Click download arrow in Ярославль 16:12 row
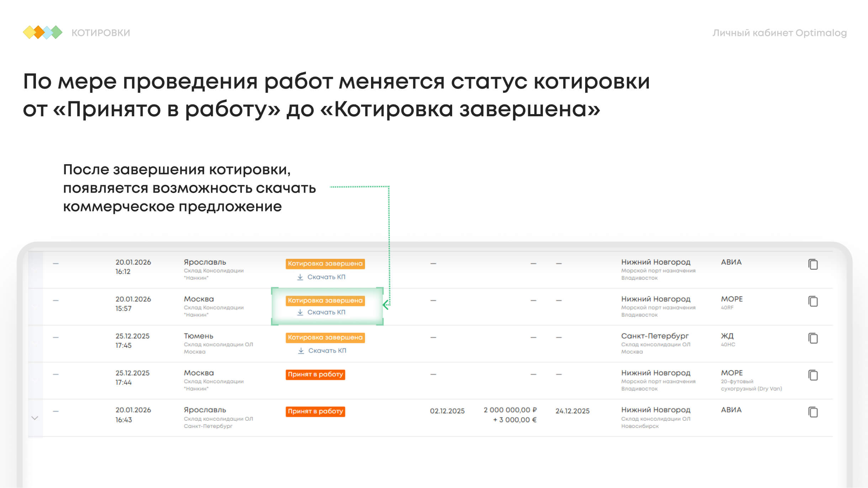Screen dimensions: 868x488 [x=300, y=277]
